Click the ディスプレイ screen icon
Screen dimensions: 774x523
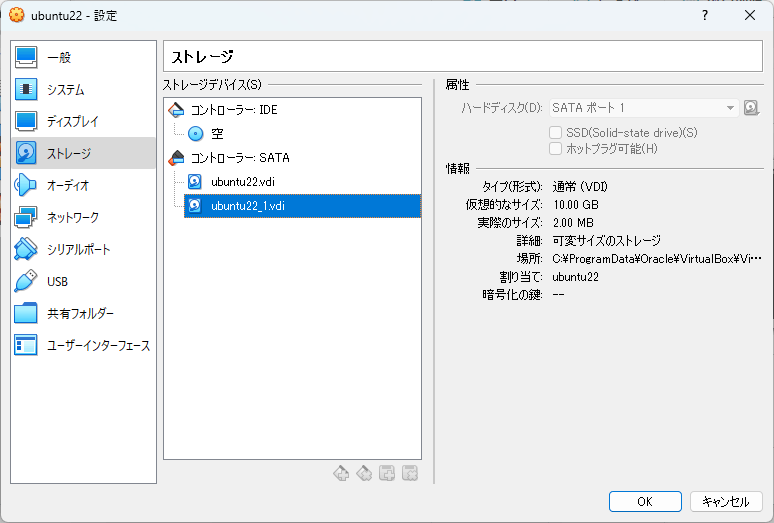(x=26, y=121)
